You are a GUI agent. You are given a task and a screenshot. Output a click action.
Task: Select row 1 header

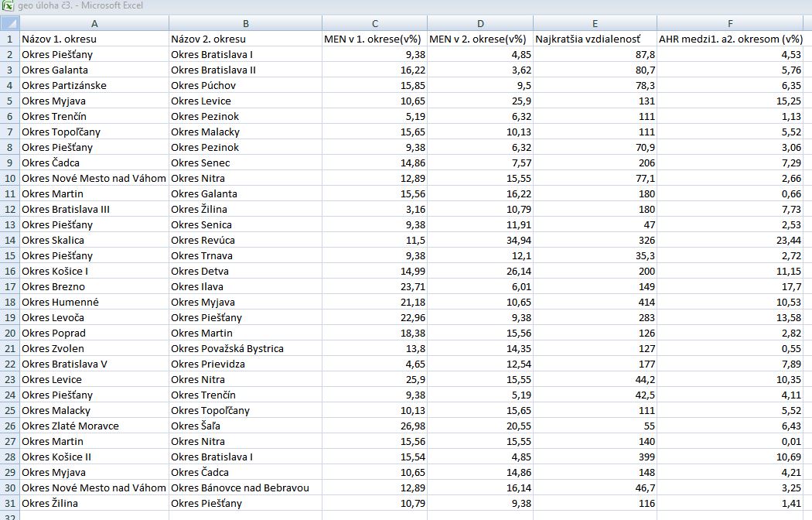pyautogui.click(x=10, y=39)
